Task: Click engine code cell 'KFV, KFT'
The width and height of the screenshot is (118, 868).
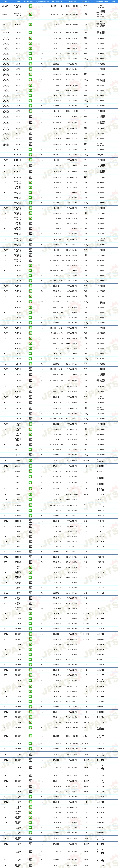Action: point(100,155)
